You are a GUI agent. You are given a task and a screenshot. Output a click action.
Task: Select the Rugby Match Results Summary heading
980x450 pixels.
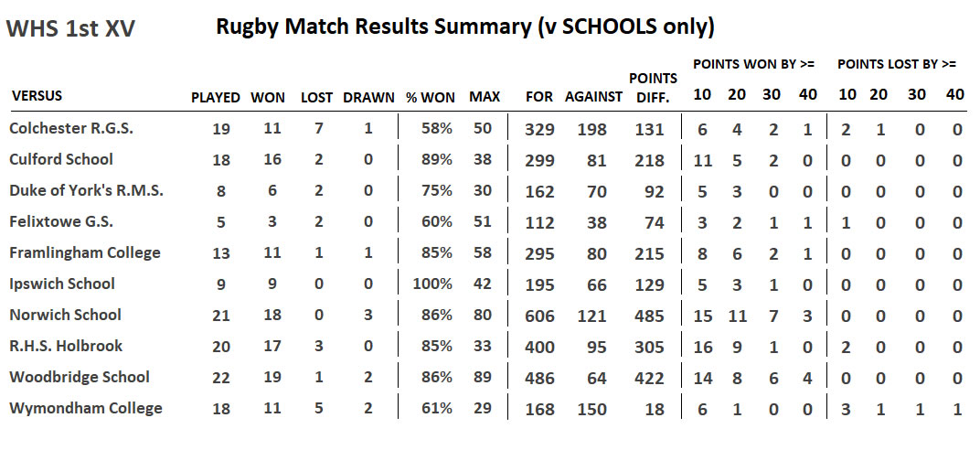tap(464, 27)
